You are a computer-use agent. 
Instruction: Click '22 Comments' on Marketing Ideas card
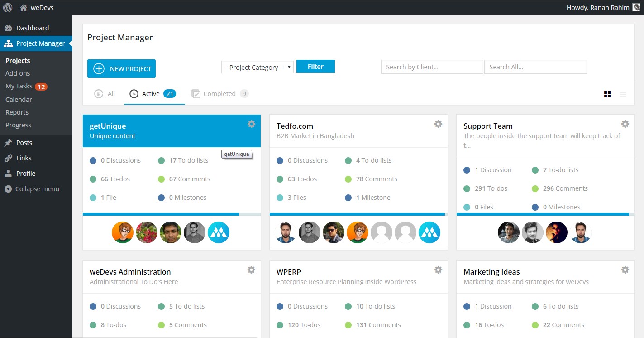tap(558, 325)
